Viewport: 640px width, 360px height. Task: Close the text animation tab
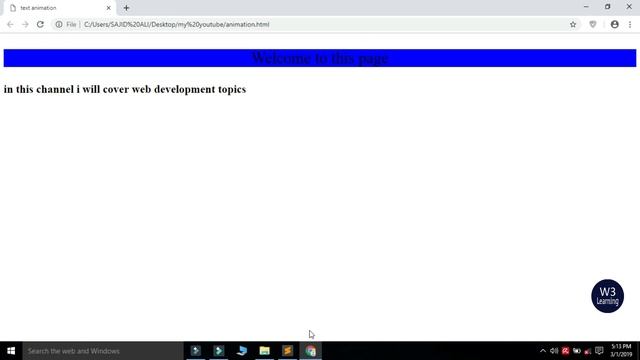click(109, 8)
